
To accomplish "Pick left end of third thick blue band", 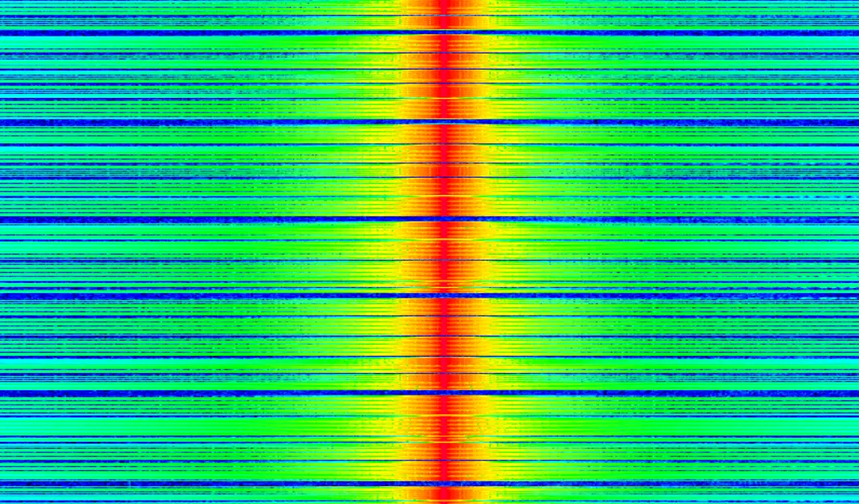I will point(4,219).
